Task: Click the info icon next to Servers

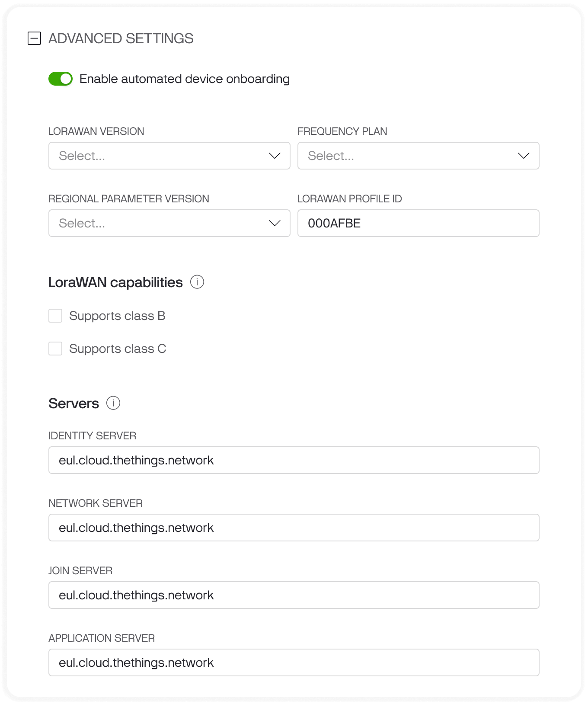Action: point(113,403)
